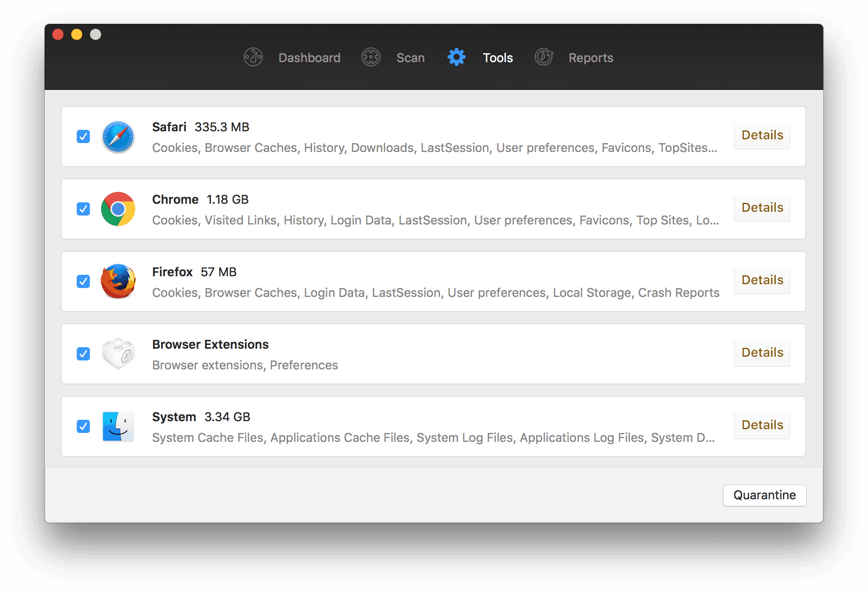The height and width of the screenshot is (592, 868).
Task: Select the Chrome browser icon
Action: click(x=118, y=209)
